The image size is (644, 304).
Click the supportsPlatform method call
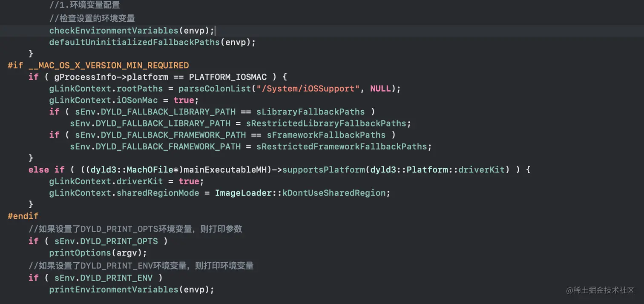coord(323,169)
